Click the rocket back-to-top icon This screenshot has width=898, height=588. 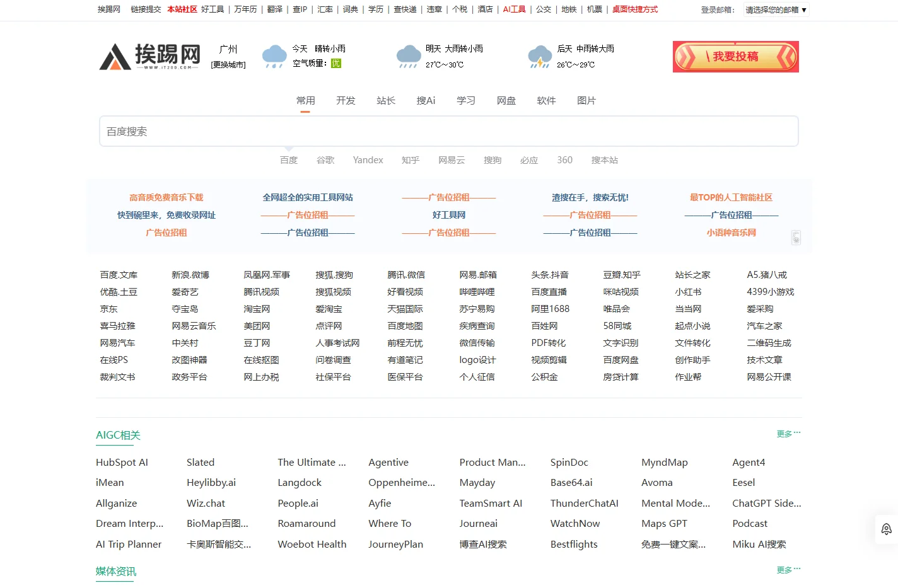click(x=887, y=529)
